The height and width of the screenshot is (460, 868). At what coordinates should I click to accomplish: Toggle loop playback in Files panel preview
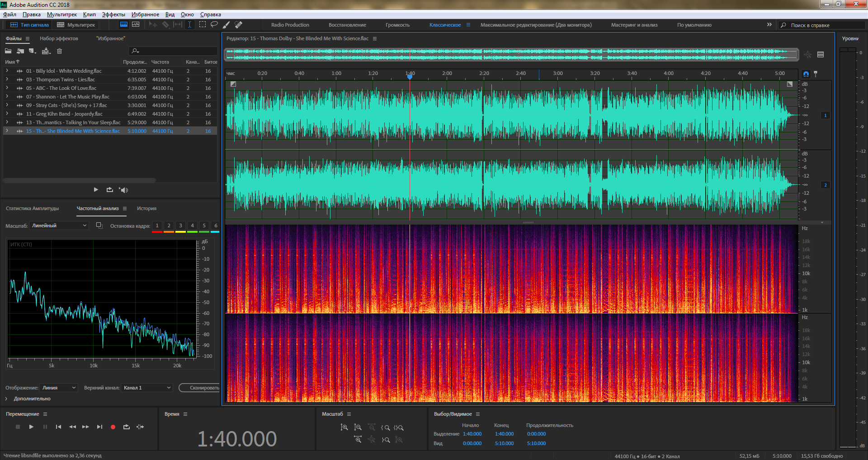pyautogui.click(x=110, y=190)
